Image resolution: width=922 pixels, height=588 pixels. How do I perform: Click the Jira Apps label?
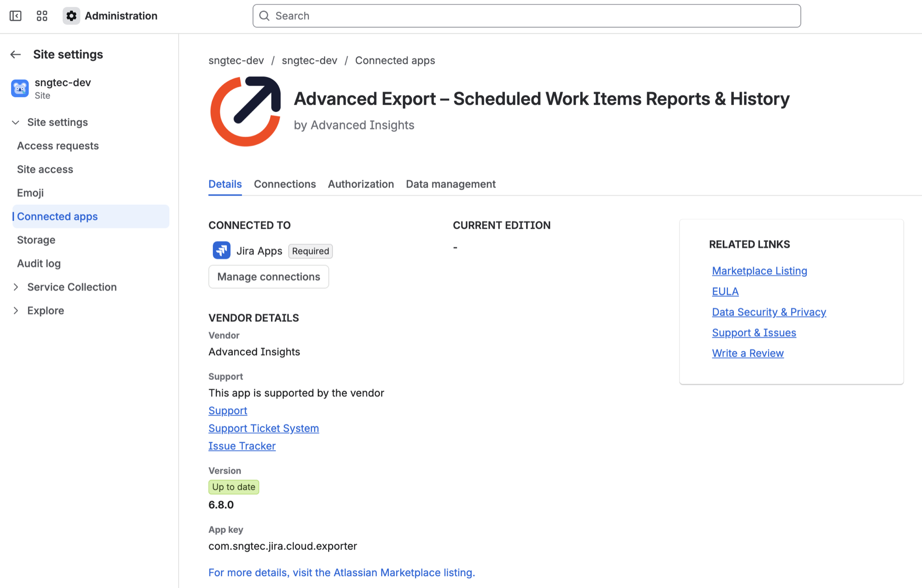click(x=260, y=251)
